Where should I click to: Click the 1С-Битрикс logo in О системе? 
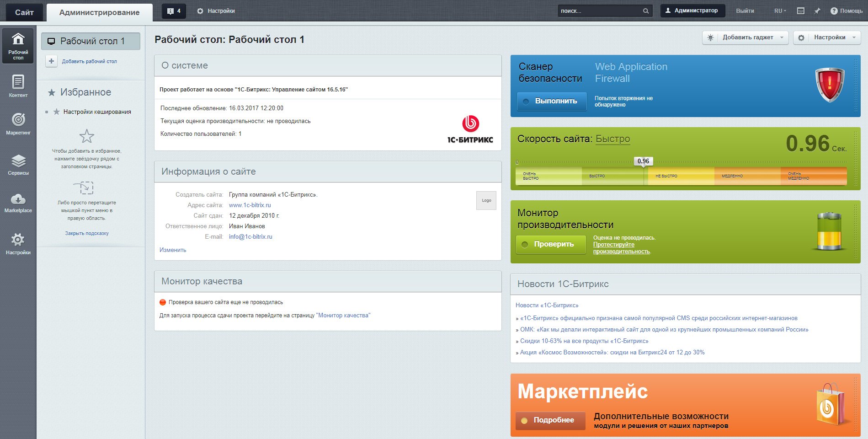point(470,129)
